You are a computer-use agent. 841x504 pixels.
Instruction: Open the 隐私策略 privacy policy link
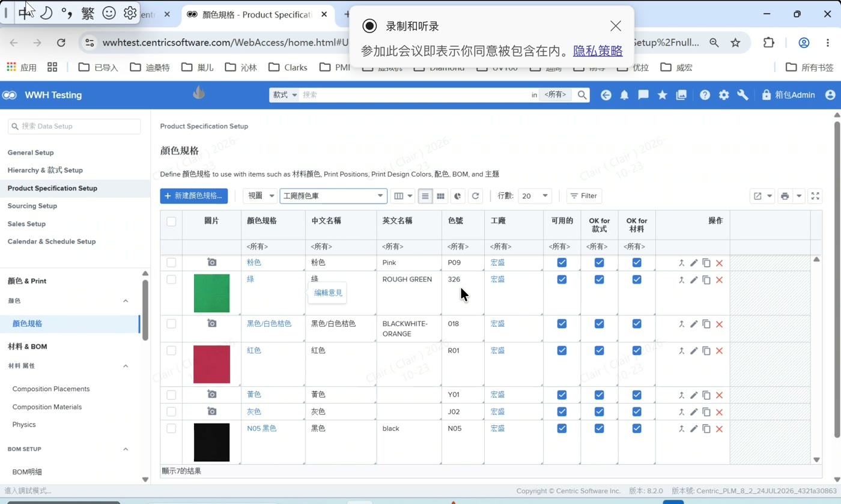[598, 51]
